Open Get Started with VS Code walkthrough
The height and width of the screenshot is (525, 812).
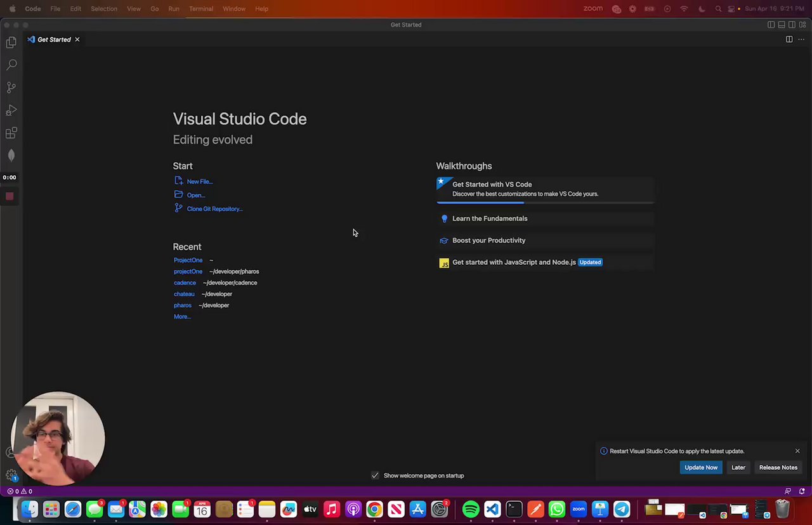pos(545,189)
